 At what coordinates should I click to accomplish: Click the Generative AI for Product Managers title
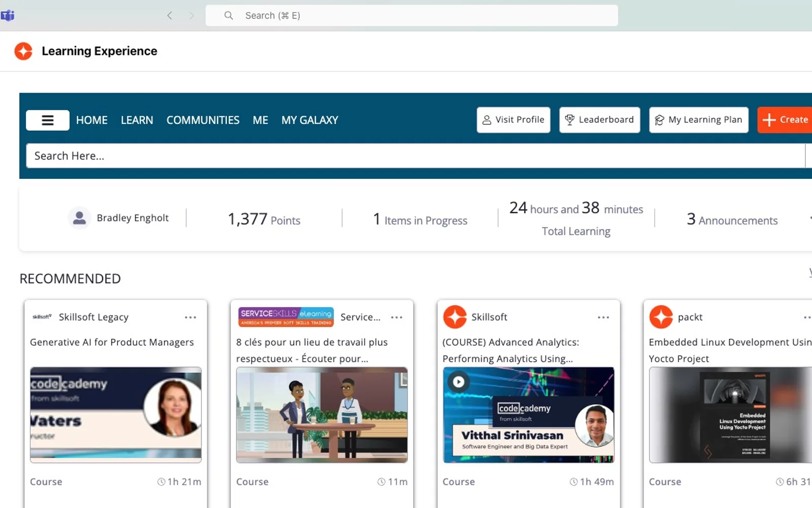click(x=112, y=342)
